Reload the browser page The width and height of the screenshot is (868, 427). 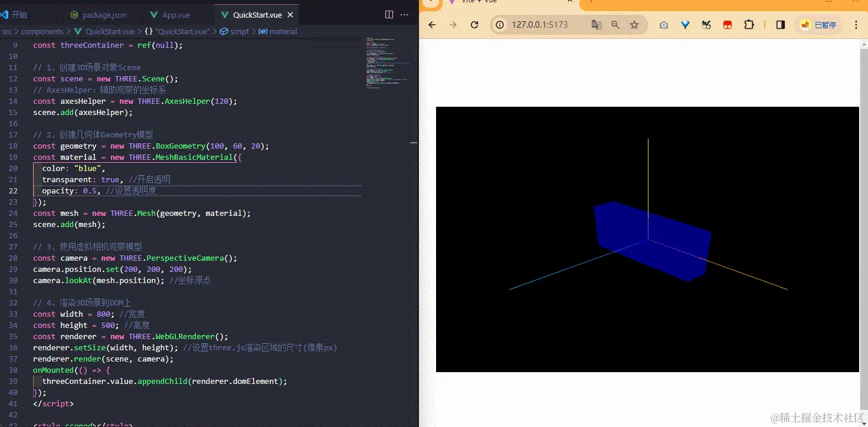(474, 25)
